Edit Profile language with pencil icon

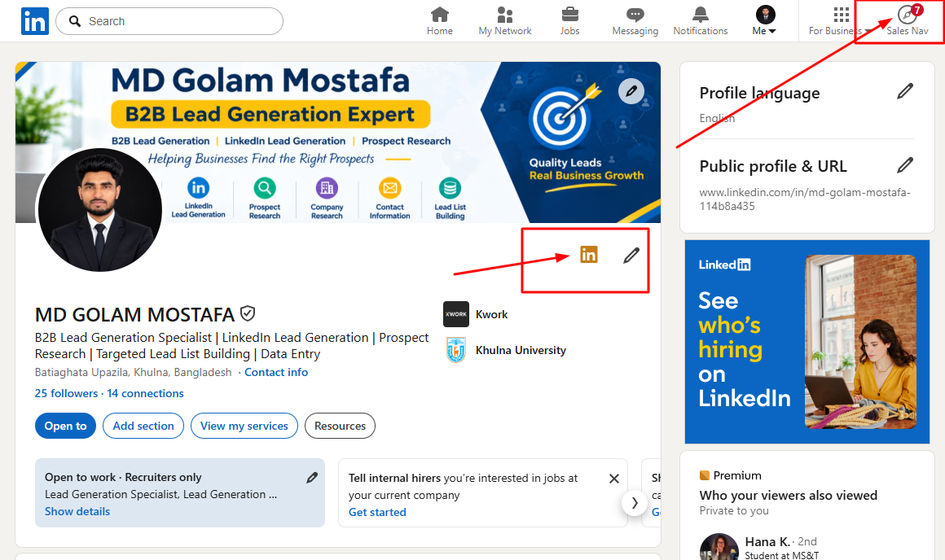tap(904, 91)
